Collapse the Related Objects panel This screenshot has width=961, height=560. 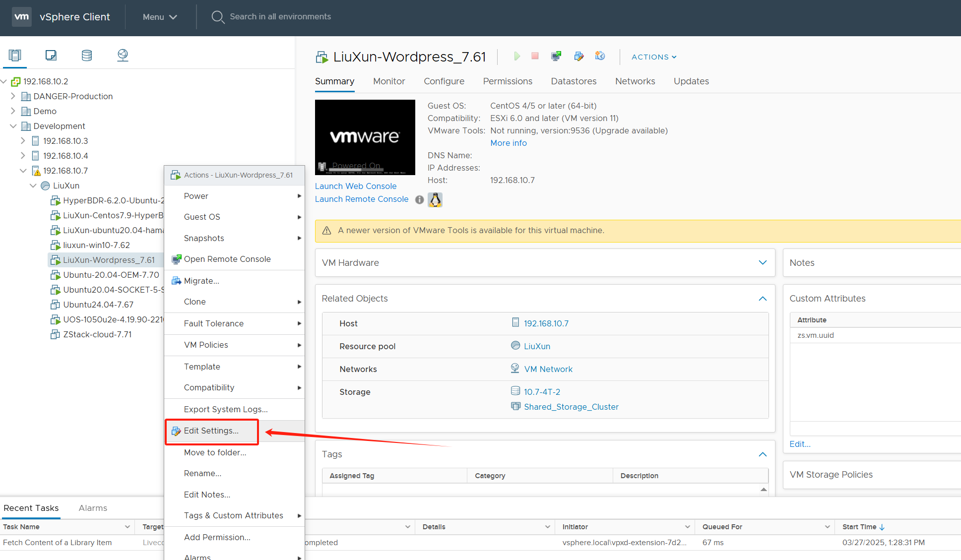point(763,299)
